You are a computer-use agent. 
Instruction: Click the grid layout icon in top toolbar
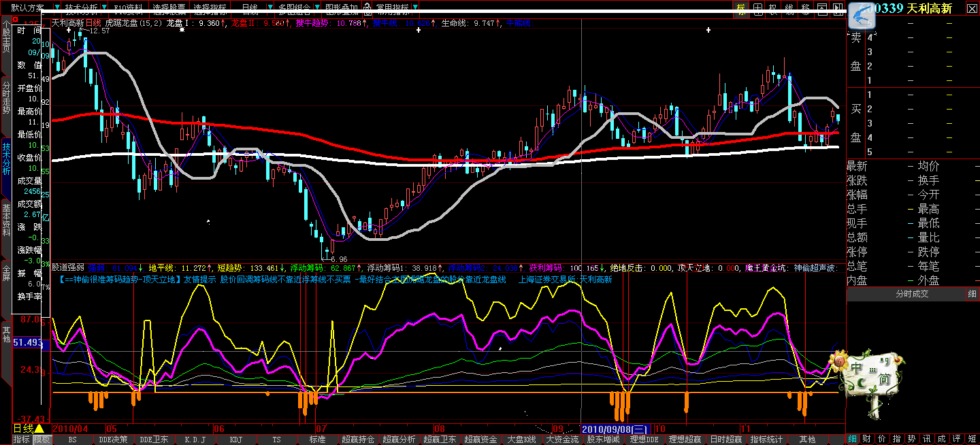click(757, 9)
